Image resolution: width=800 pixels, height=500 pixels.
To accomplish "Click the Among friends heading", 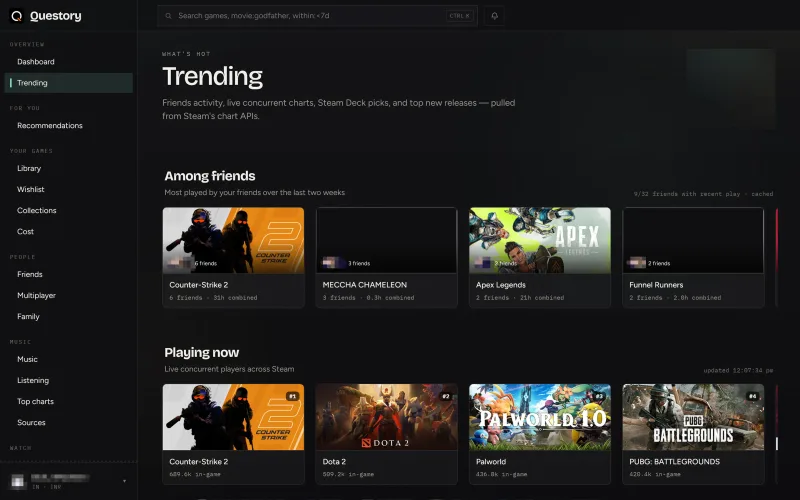I will point(210,176).
